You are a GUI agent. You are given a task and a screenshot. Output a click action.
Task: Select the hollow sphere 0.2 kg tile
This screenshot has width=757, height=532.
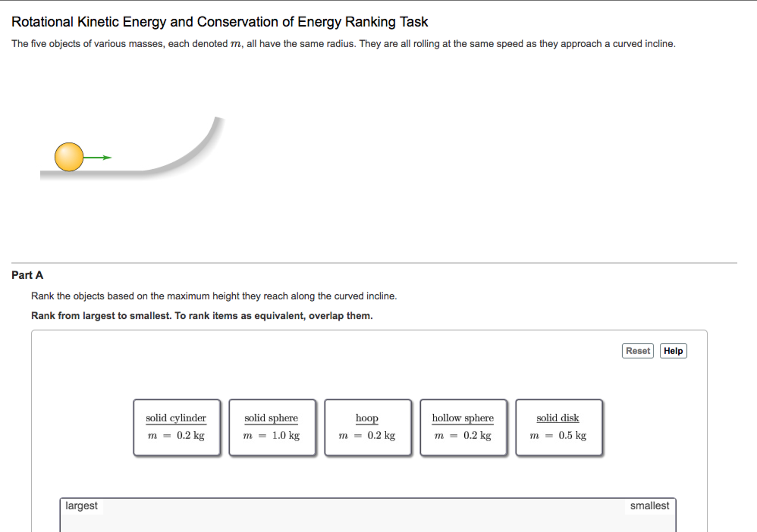463,427
